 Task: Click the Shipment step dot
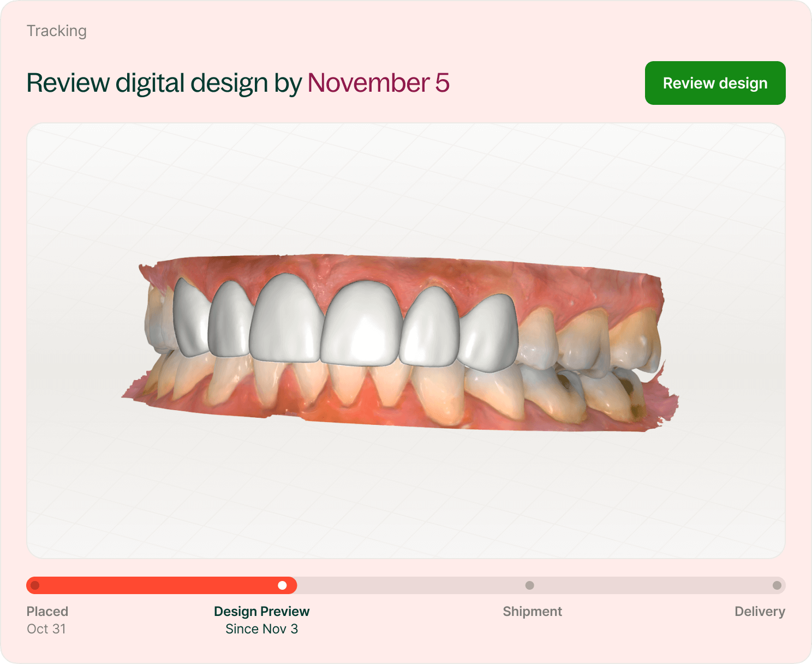(x=529, y=585)
